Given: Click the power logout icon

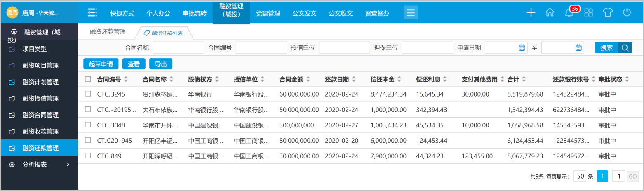Looking at the screenshot, I should point(627,12).
